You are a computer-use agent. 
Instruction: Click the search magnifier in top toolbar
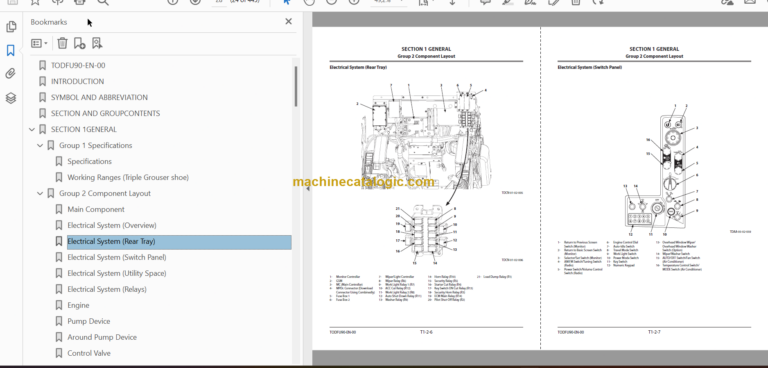[x=102, y=2]
